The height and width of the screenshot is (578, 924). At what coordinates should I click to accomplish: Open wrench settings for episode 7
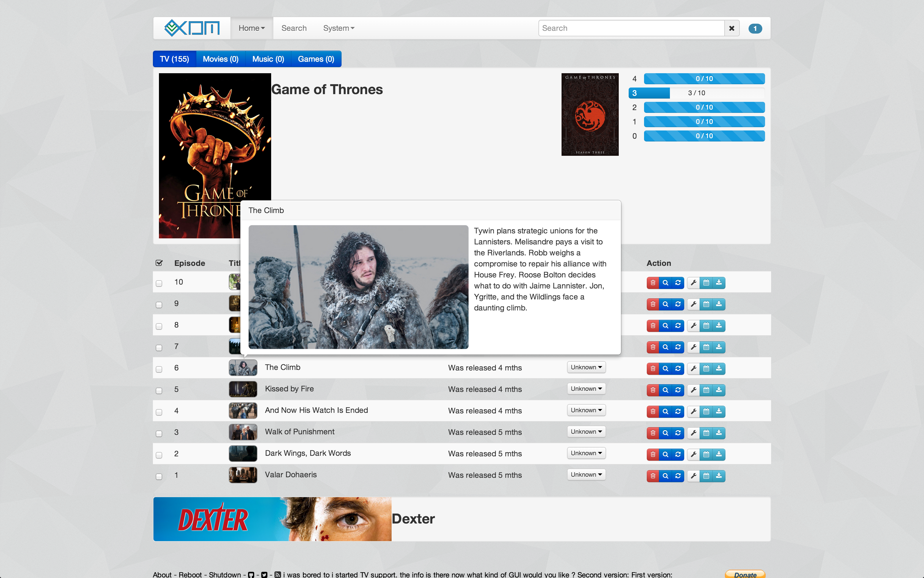point(693,347)
